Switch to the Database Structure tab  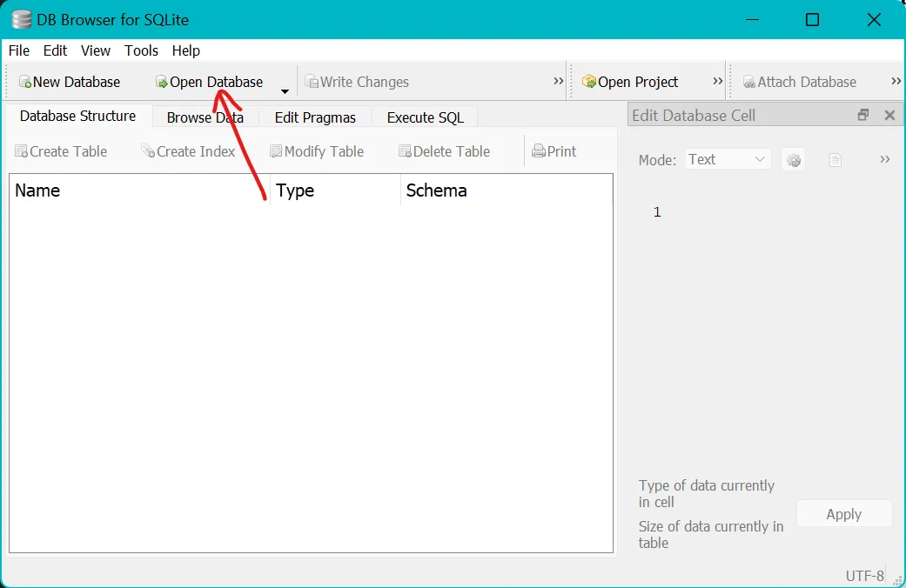coord(78,116)
